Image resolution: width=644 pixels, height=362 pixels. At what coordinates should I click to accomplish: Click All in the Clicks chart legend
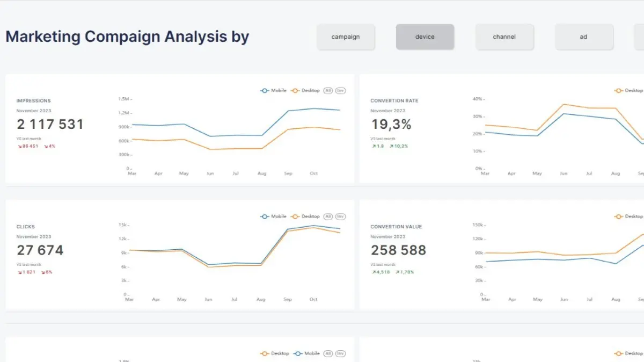coord(328,216)
